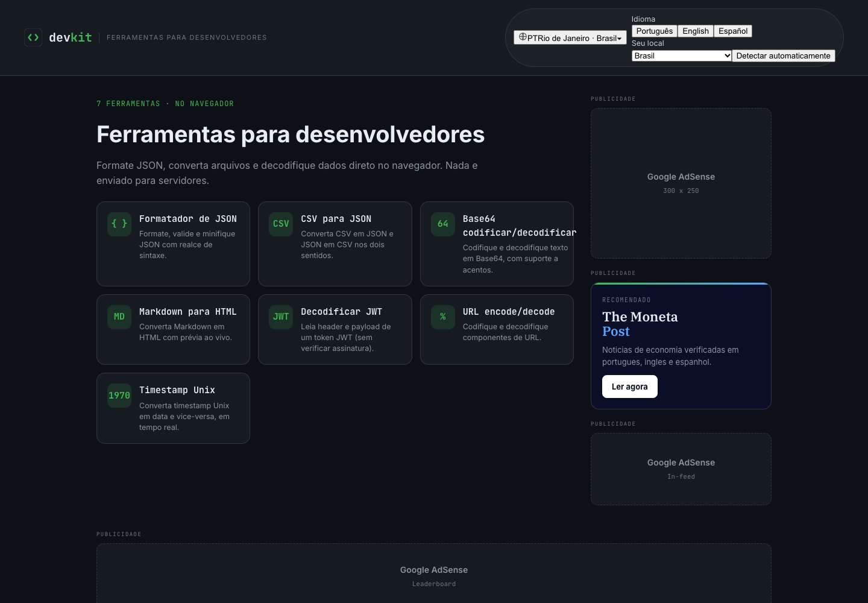Open the URL encode/decode tool
This screenshot has width=868, height=603.
point(497,329)
